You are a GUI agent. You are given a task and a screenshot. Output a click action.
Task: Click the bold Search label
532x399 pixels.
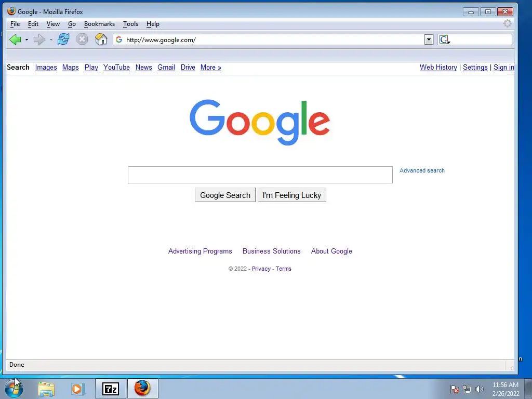point(18,67)
